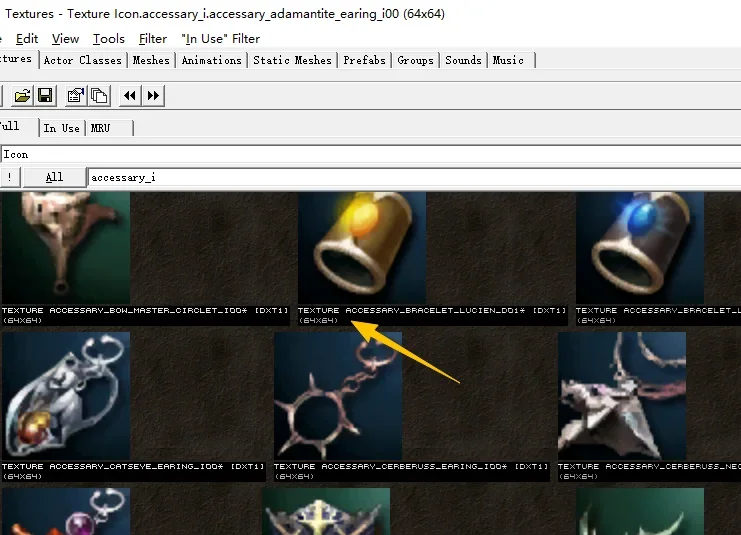
Task: Toggle the All groups button
Action: coord(55,177)
